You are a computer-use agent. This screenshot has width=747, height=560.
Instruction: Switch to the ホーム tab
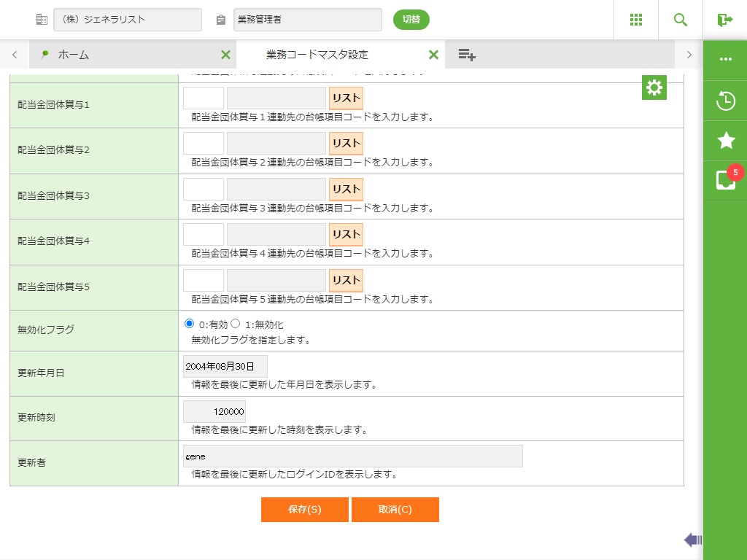(73, 55)
